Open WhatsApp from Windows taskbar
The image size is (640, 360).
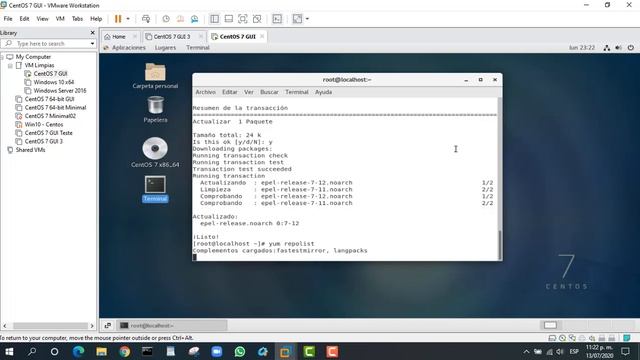240,351
